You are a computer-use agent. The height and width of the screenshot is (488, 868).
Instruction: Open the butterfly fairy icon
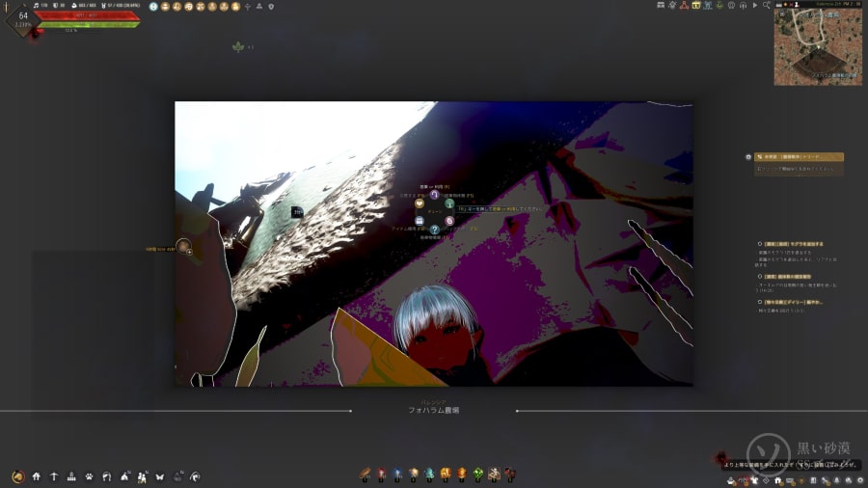160,476
